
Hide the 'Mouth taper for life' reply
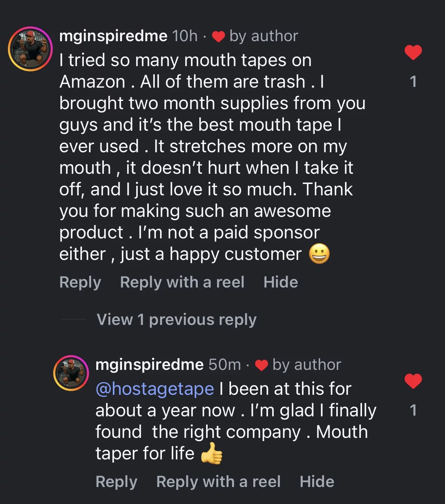(x=317, y=482)
